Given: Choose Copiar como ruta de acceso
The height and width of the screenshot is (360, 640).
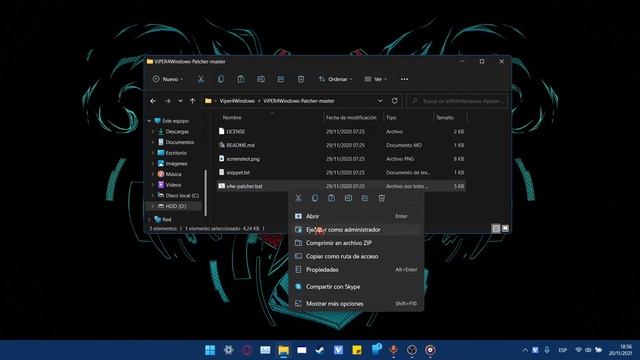Looking at the screenshot, I should 356,256.
